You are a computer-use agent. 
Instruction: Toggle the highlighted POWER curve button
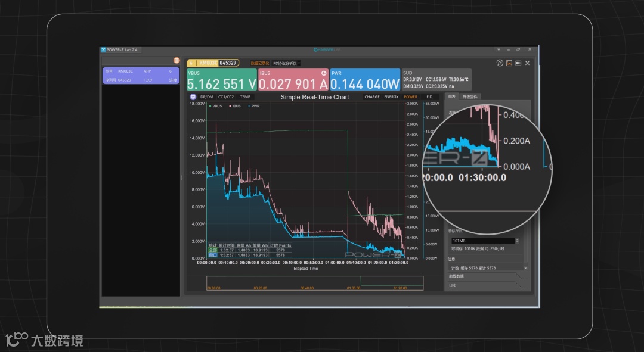410,97
